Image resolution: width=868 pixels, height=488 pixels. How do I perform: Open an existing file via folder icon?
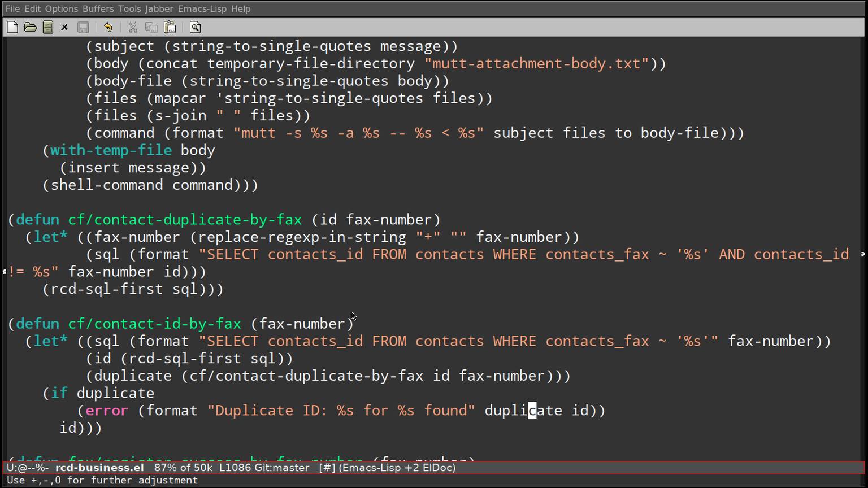tap(31, 27)
